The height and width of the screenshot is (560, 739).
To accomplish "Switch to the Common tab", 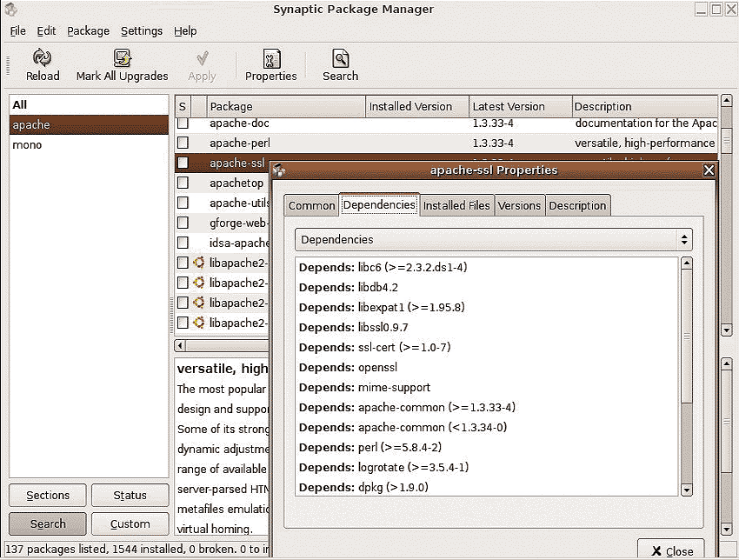I will (311, 205).
